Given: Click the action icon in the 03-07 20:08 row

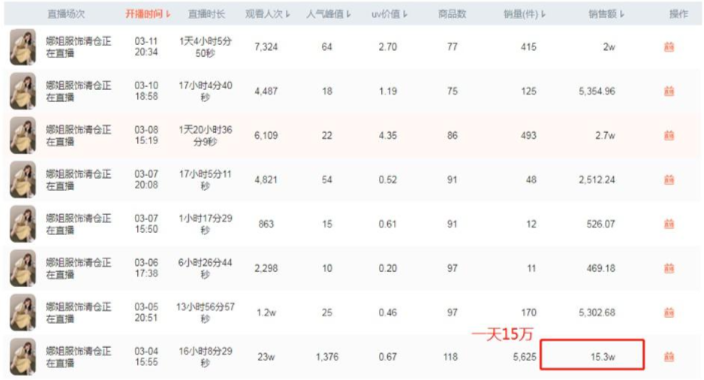Looking at the screenshot, I should click(669, 180).
